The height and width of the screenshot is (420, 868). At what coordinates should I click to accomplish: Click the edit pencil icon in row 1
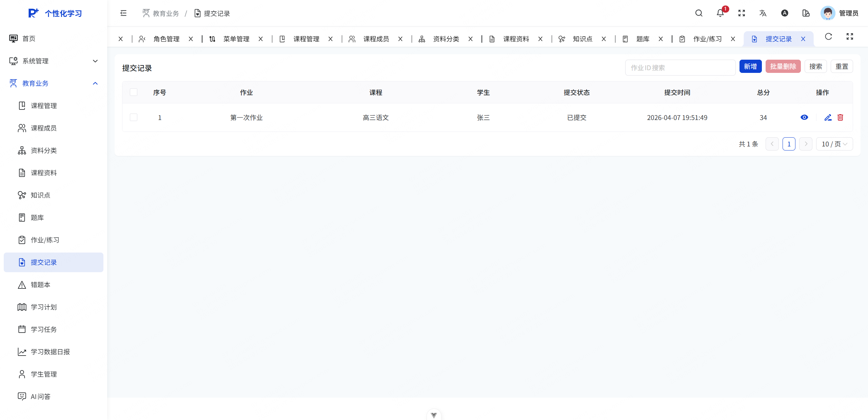coord(828,118)
